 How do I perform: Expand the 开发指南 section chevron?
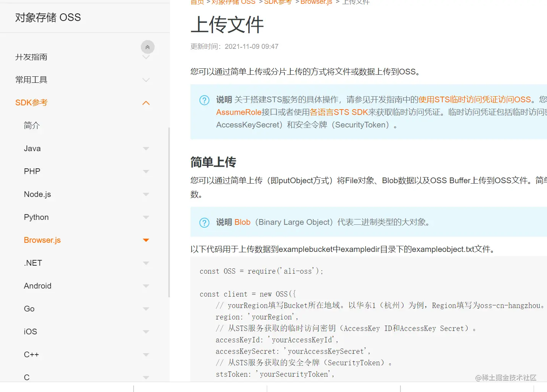(146, 57)
